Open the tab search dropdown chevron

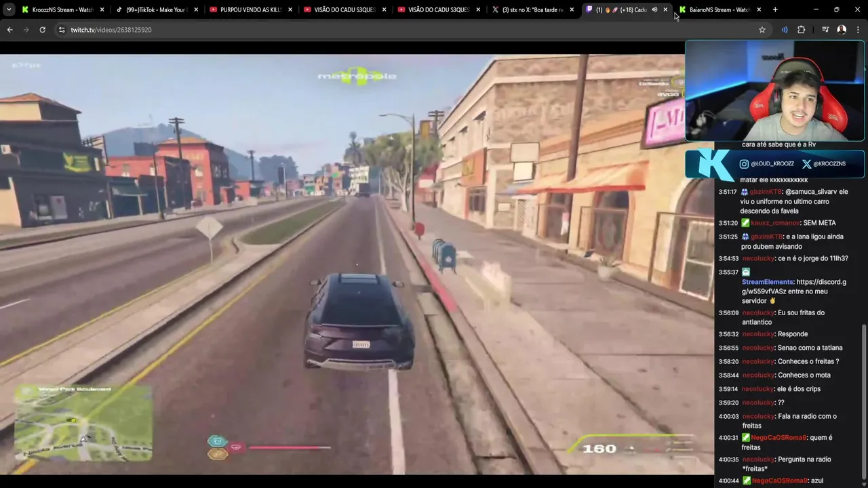tap(8, 9)
